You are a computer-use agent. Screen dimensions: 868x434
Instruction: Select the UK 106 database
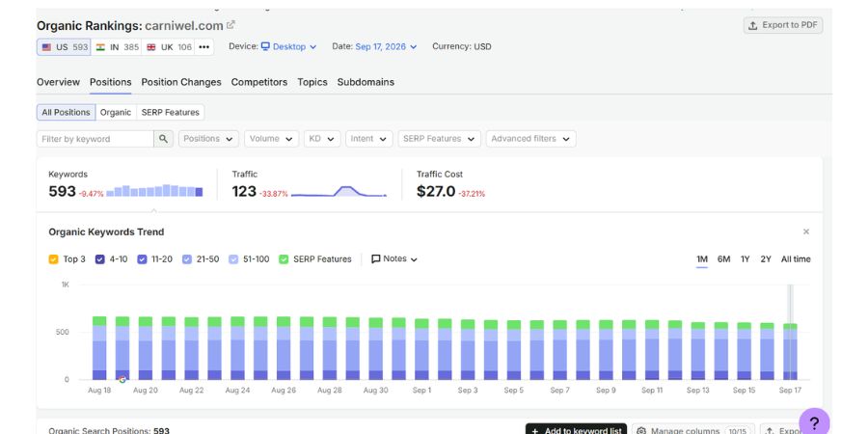point(168,47)
